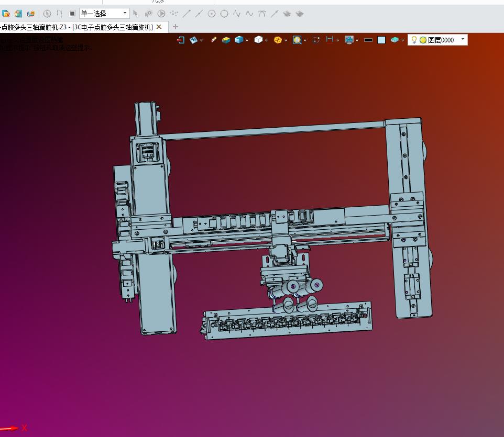Click the dimension measure icon
Image resolution: width=504 pixels, height=437 pixels.
[330, 39]
